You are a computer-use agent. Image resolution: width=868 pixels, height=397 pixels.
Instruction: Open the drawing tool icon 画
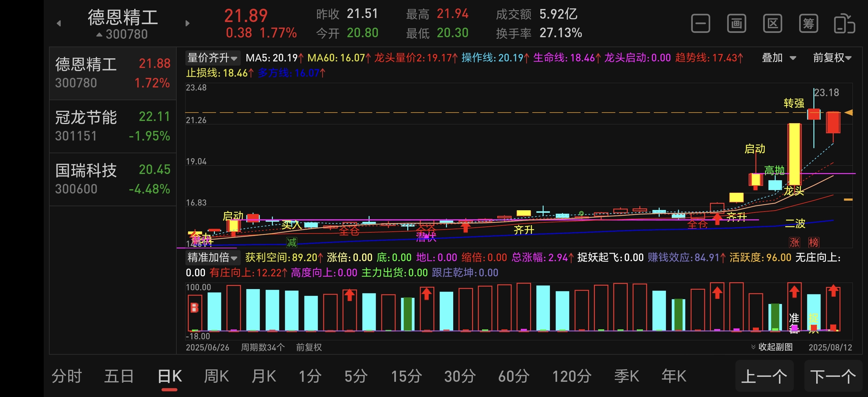tap(737, 23)
